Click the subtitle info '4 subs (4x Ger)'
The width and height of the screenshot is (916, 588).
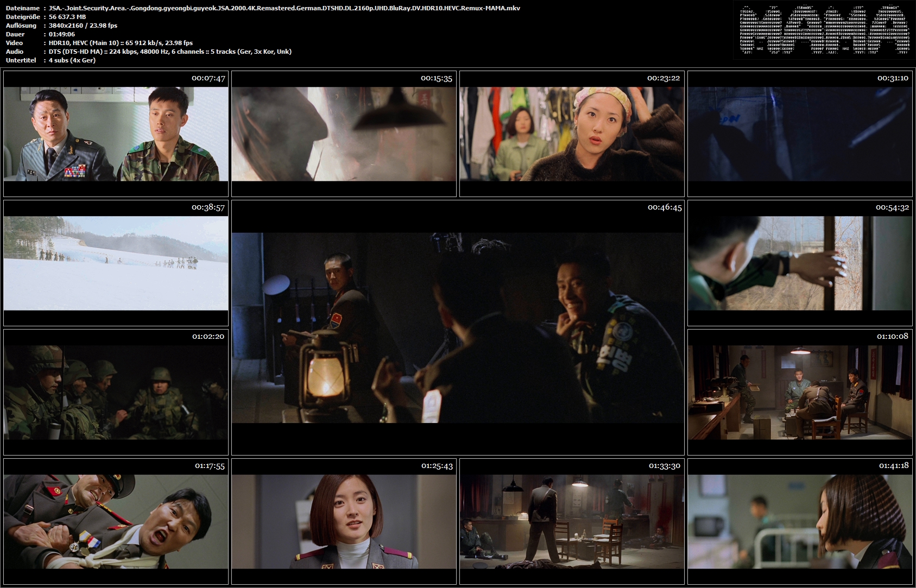click(x=72, y=60)
